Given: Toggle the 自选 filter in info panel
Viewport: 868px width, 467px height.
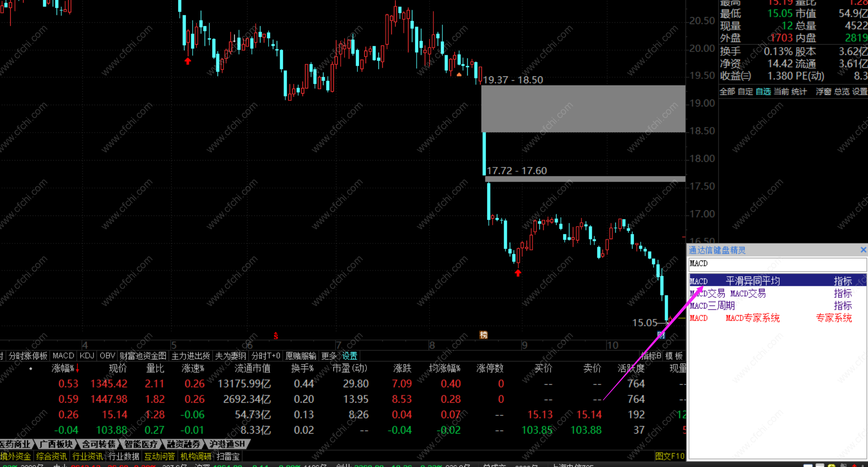Looking at the screenshot, I should tap(763, 91).
